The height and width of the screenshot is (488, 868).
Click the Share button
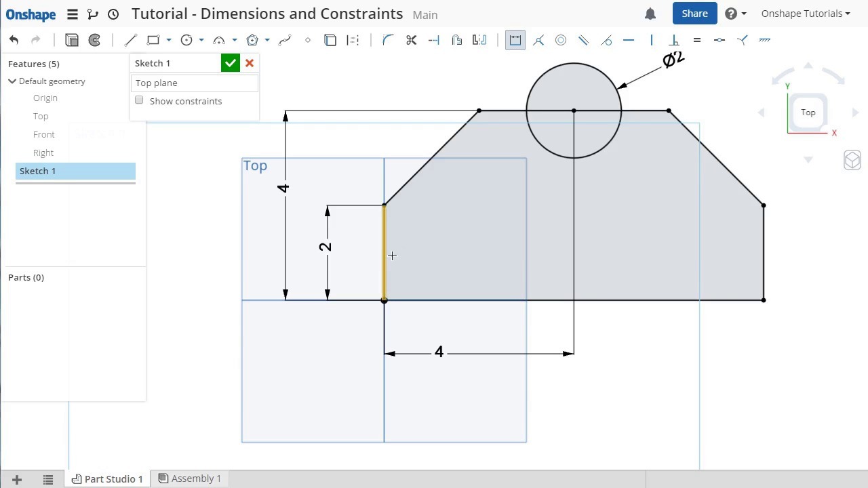(x=694, y=14)
